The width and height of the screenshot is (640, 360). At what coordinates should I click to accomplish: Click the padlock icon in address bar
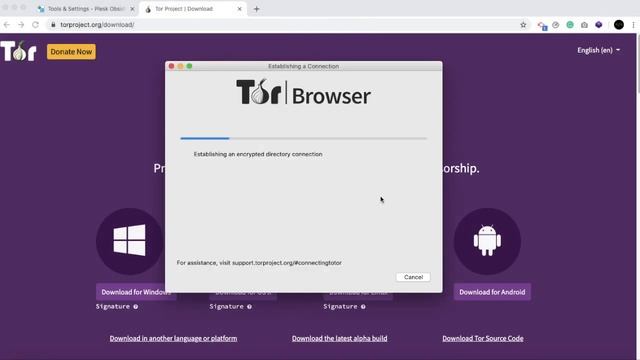(53, 25)
